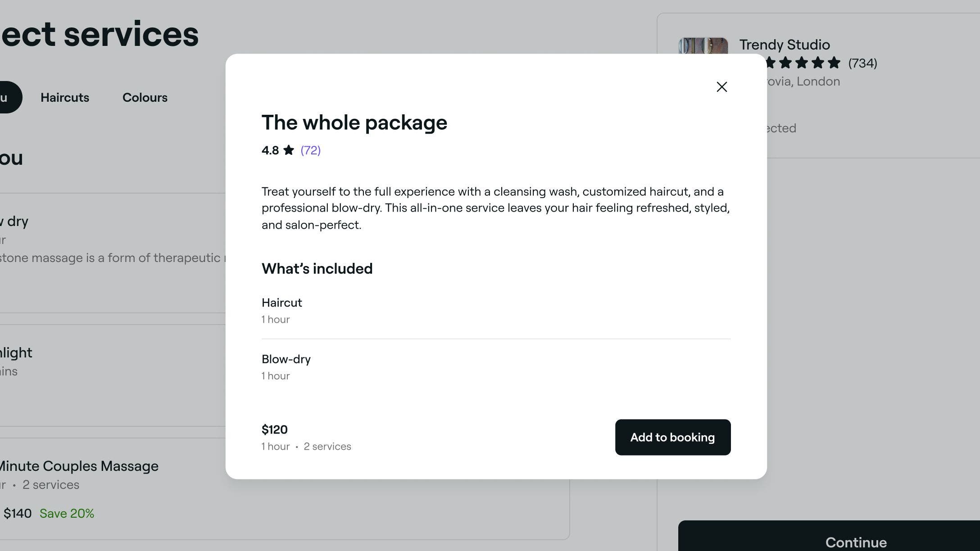Open the Trendy Studio thumbnail image

coord(703,46)
